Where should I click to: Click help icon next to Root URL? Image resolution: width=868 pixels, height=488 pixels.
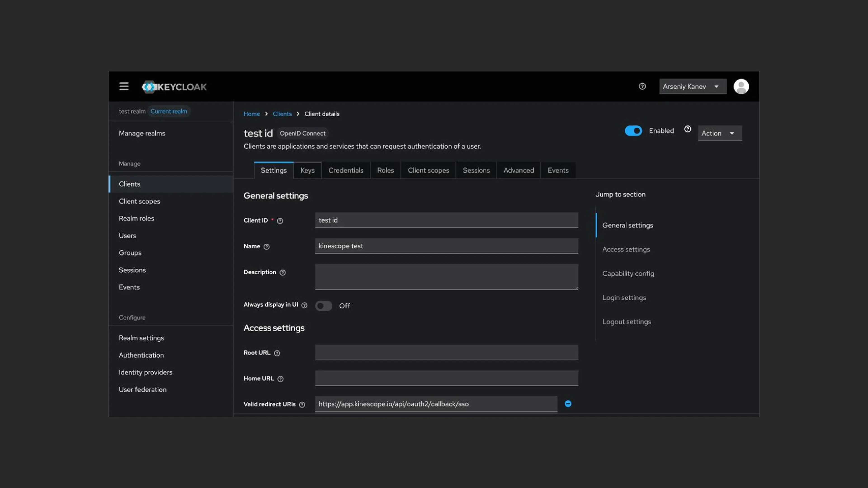click(277, 353)
